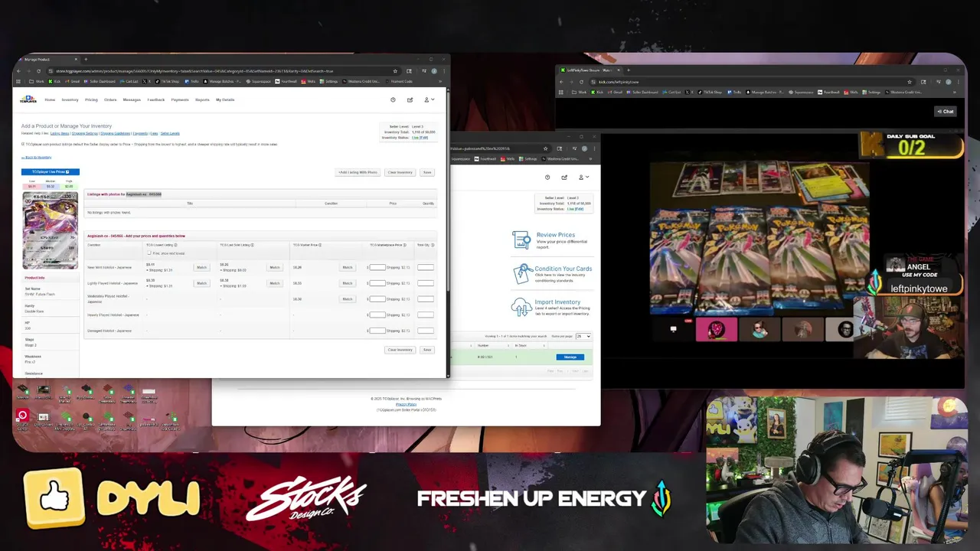Open Home in TCGplayer navigation
980x551 pixels.
(50, 99)
